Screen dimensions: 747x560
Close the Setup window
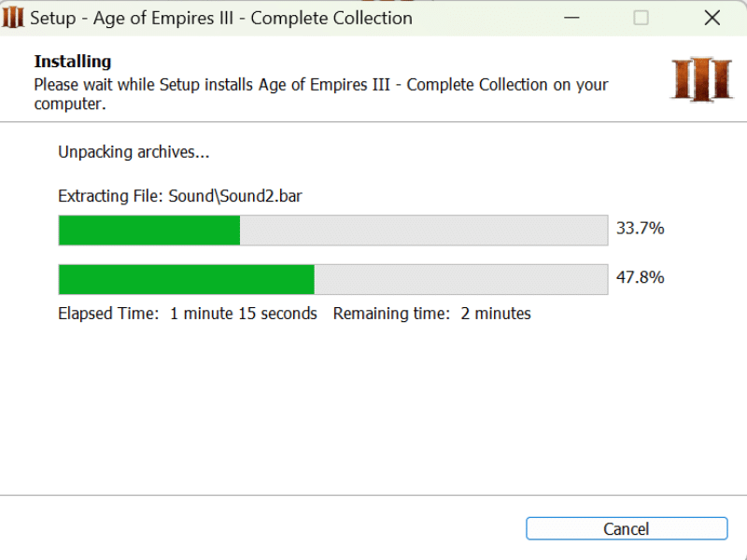coord(712,18)
